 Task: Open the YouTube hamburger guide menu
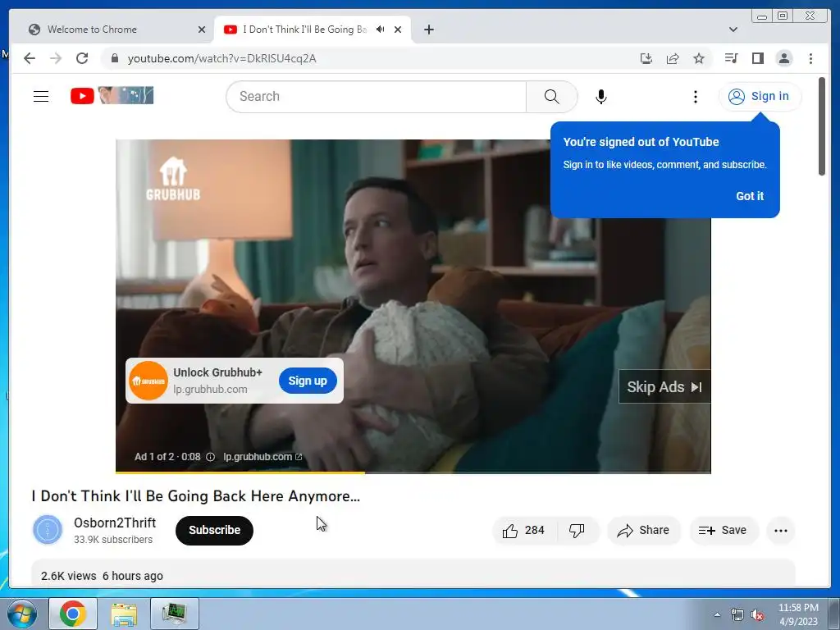tap(41, 97)
